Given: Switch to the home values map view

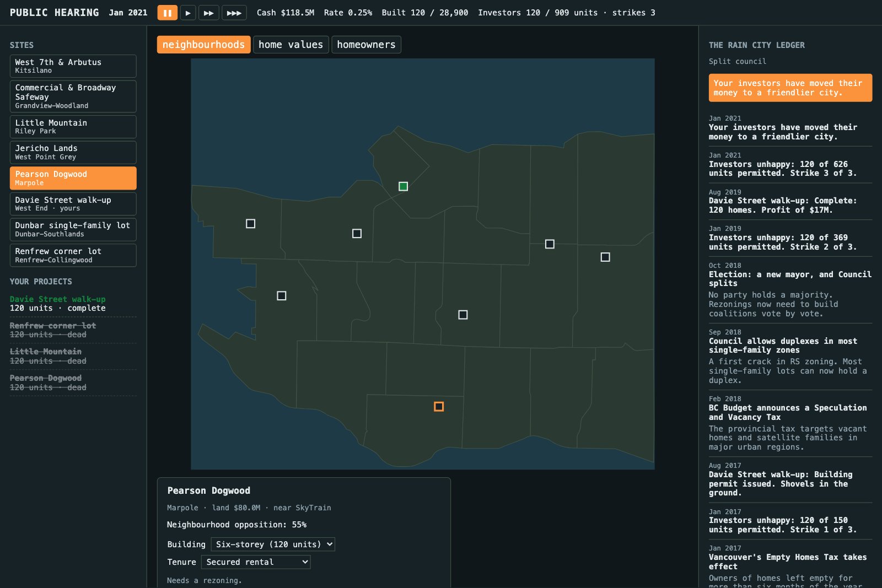Looking at the screenshot, I should point(291,45).
